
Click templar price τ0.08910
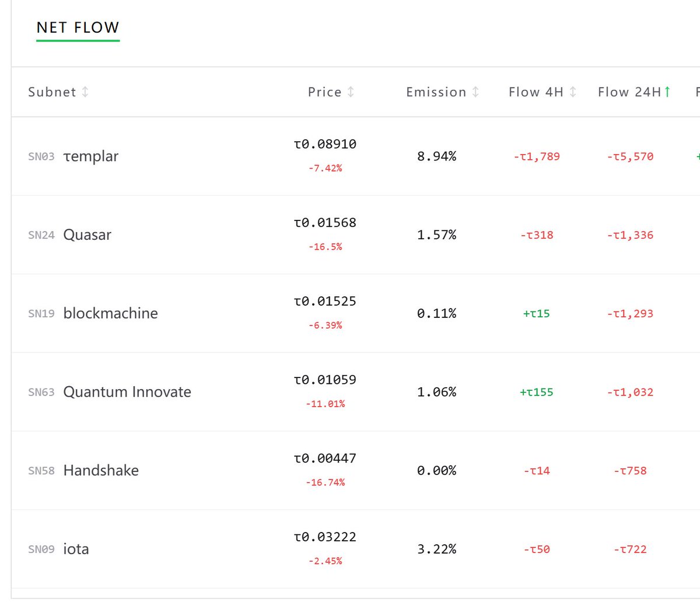[x=325, y=144]
